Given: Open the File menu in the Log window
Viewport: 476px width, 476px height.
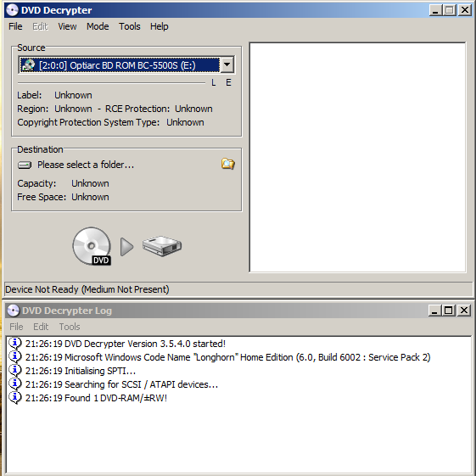Looking at the screenshot, I should 16,327.
